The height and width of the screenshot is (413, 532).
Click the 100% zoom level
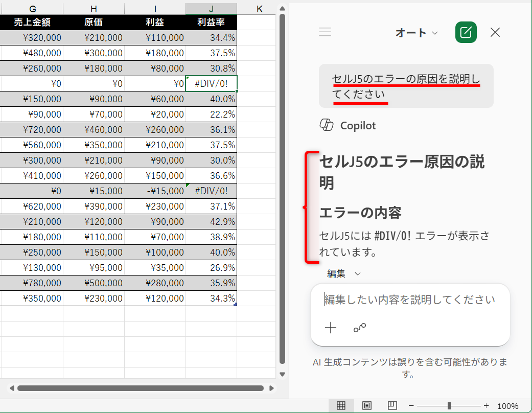coord(507,406)
